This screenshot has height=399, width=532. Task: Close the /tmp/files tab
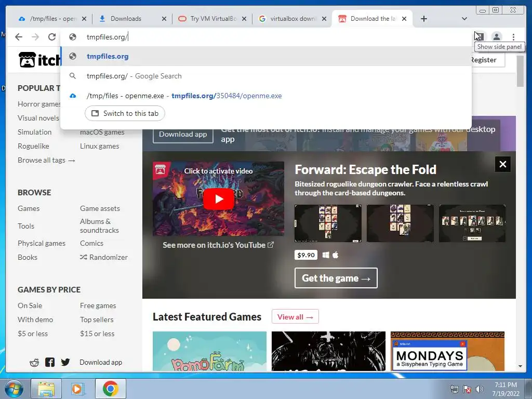(x=84, y=19)
